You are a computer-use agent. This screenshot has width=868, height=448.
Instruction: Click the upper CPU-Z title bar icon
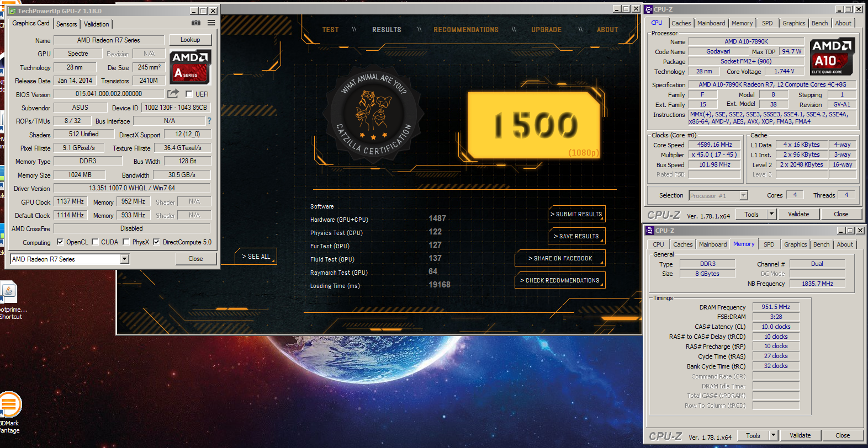tap(649, 9)
